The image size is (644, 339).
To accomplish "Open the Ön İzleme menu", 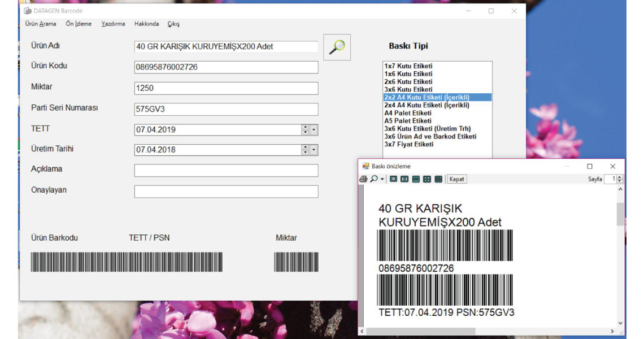I will 79,24.
